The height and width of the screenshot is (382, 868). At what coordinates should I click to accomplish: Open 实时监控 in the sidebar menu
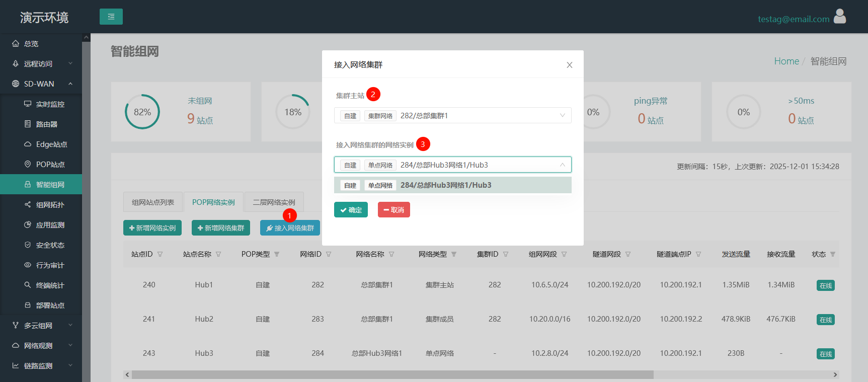[41, 104]
